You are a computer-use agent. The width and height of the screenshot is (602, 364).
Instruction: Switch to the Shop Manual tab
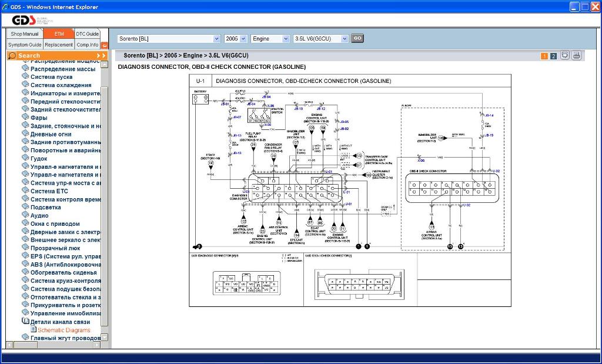(x=25, y=34)
